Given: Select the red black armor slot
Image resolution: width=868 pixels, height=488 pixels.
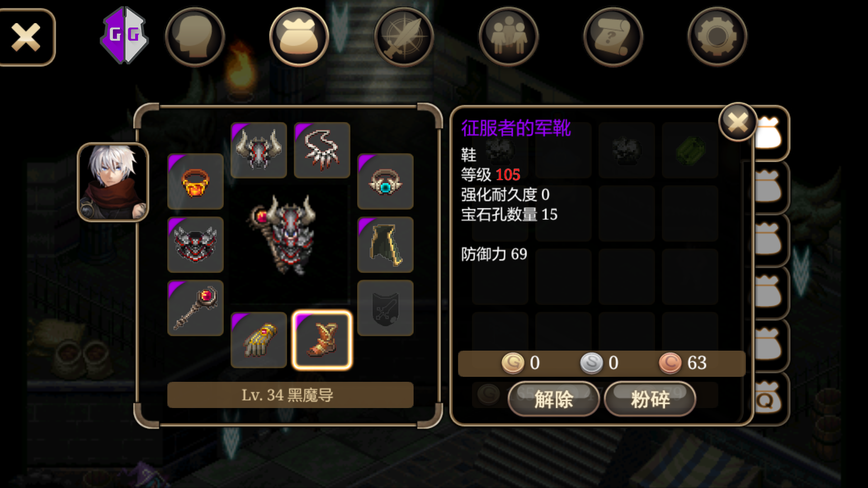Looking at the screenshot, I should coord(195,245).
